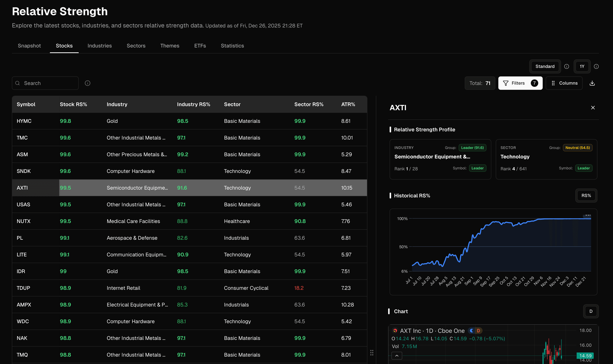
Task: Toggle the D interval button in the Chart section
Action: (591, 311)
